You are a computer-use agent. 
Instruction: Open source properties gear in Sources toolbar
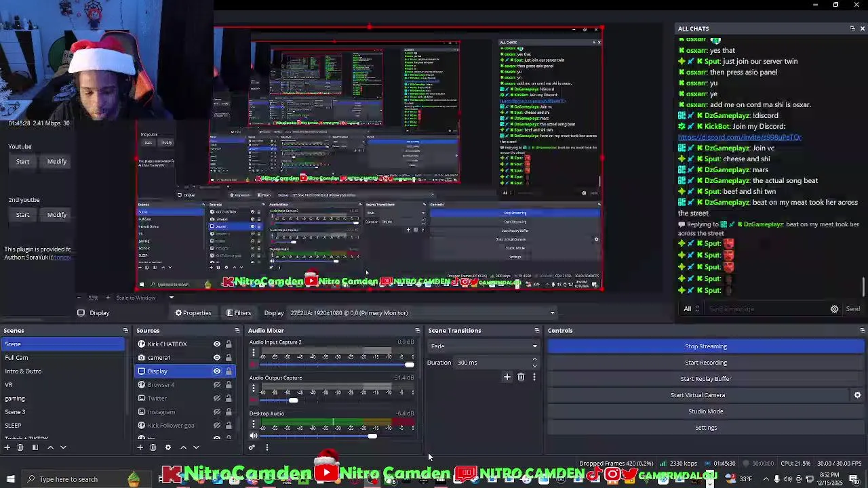click(x=167, y=447)
